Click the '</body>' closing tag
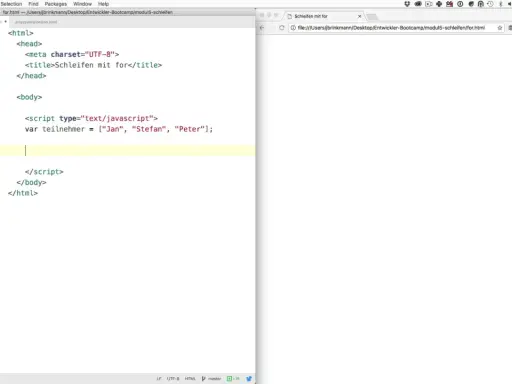This screenshot has height=384, width=512. [31, 182]
